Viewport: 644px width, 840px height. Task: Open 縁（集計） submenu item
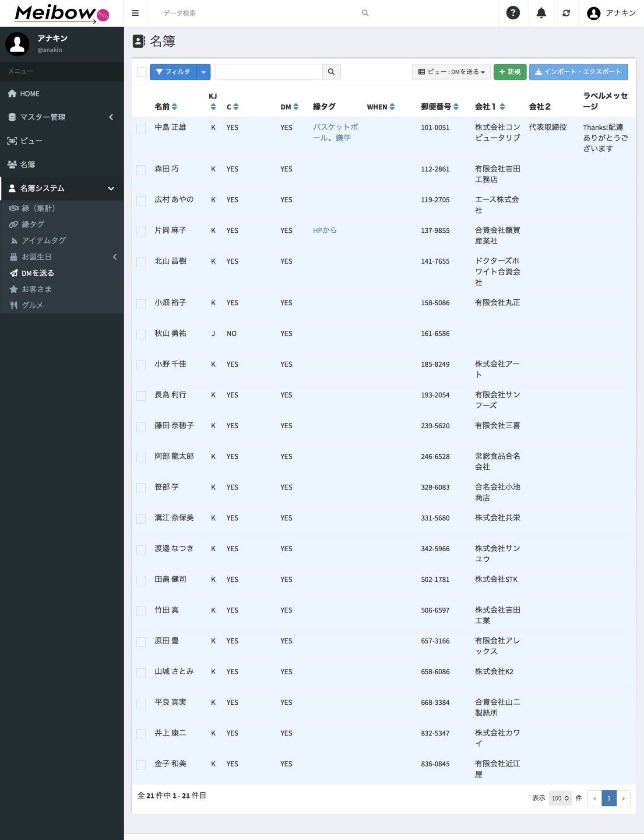(x=62, y=208)
